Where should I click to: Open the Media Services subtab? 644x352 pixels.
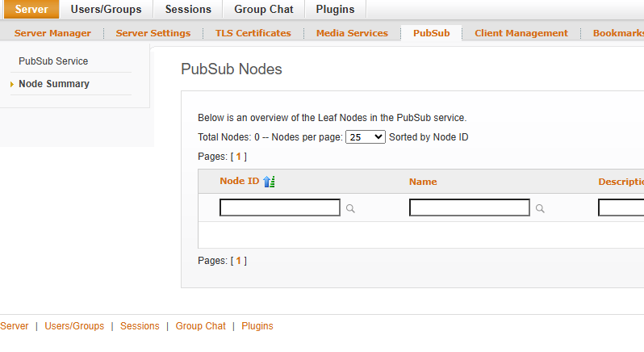pyautogui.click(x=352, y=33)
